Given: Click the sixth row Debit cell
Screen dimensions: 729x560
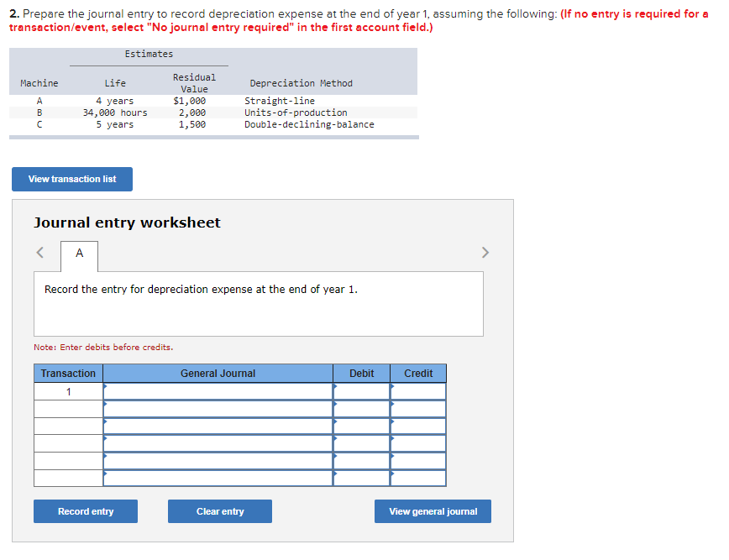Looking at the screenshot, I should [362, 479].
